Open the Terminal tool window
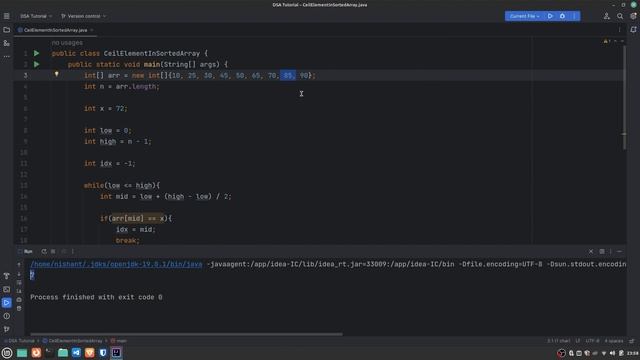Screen dimensions: 640x360 [7, 289]
